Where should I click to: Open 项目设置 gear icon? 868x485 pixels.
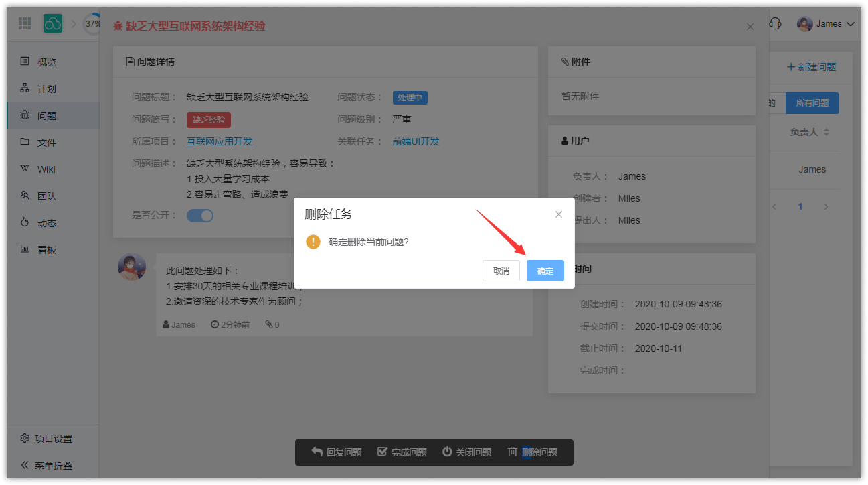(25, 439)
